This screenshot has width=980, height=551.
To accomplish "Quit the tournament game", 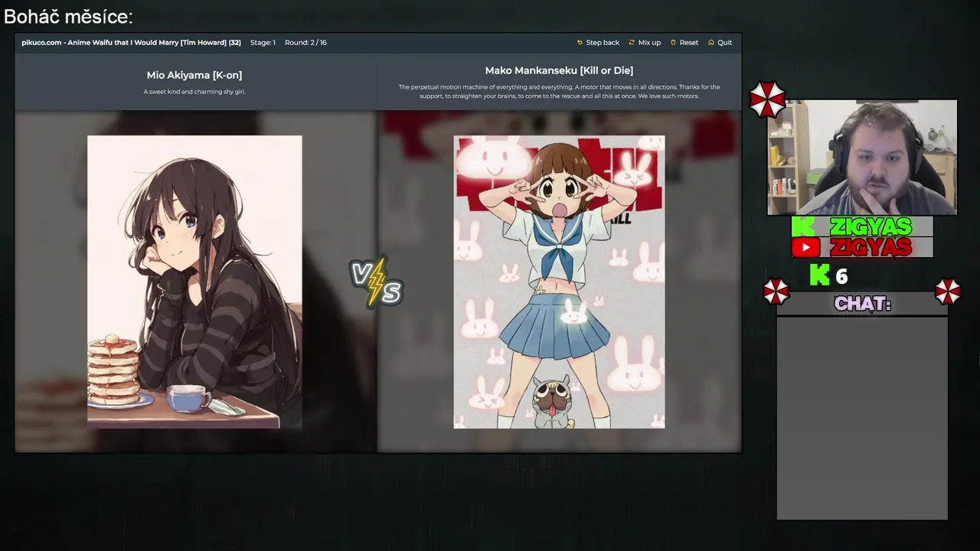I will (x=720, y=42).
